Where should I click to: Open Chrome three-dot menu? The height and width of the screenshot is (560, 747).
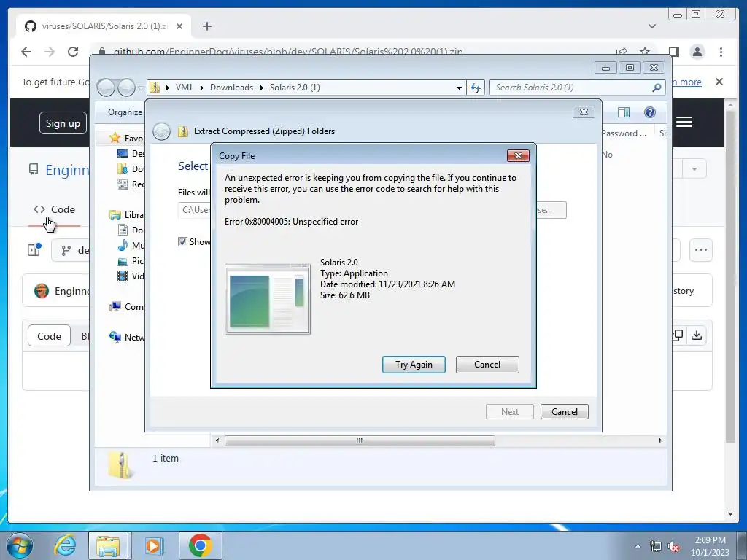click(721, 52)
